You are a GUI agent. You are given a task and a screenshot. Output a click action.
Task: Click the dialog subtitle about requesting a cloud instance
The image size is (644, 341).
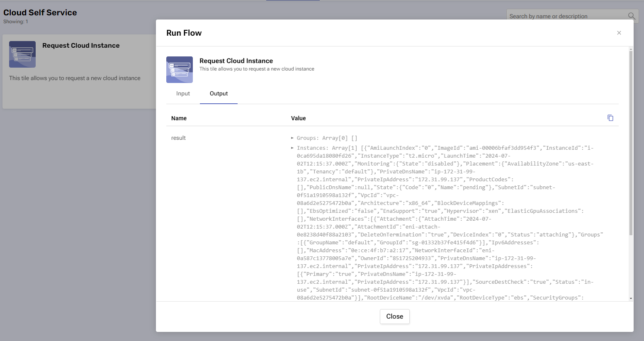[x=257, y=69]
